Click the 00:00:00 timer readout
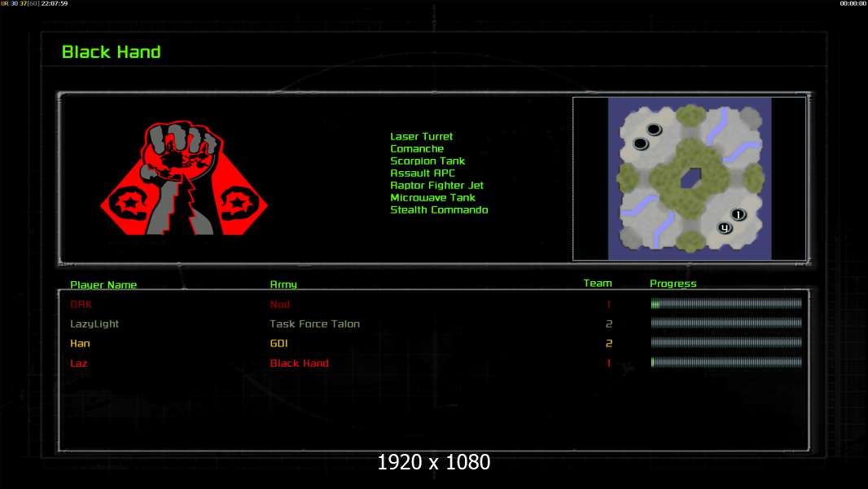Image resolution: width=868 pixels, height=489 pixels. click(853, 3)
